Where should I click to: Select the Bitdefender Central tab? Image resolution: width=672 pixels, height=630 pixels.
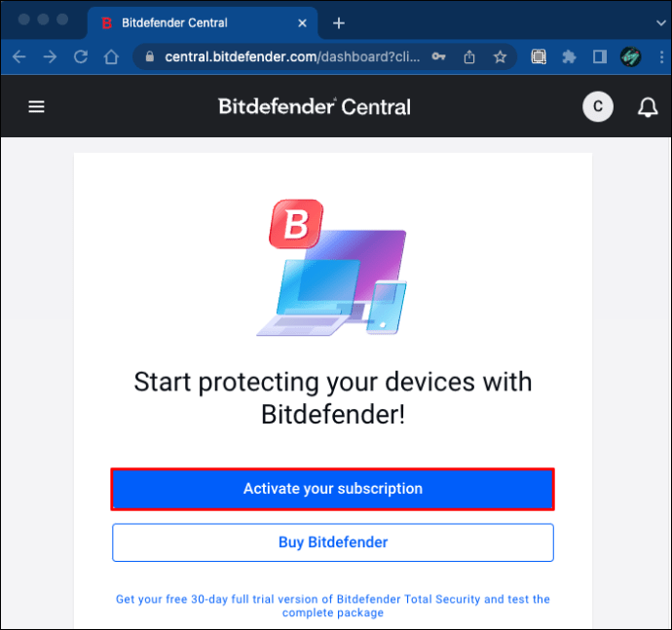[x=185, y=22]
